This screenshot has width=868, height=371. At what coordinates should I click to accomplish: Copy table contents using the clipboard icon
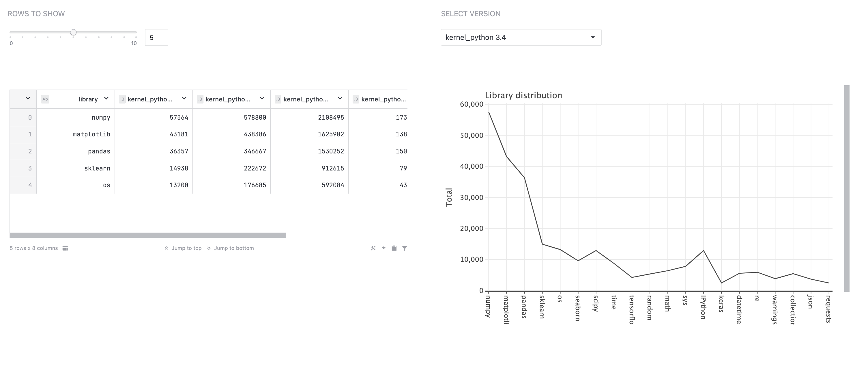394,248
